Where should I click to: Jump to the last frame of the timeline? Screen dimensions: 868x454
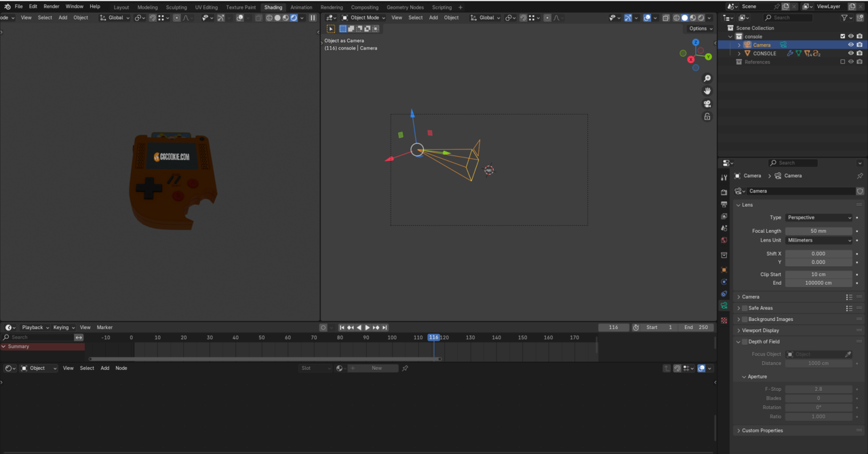(x=384, y=328)
